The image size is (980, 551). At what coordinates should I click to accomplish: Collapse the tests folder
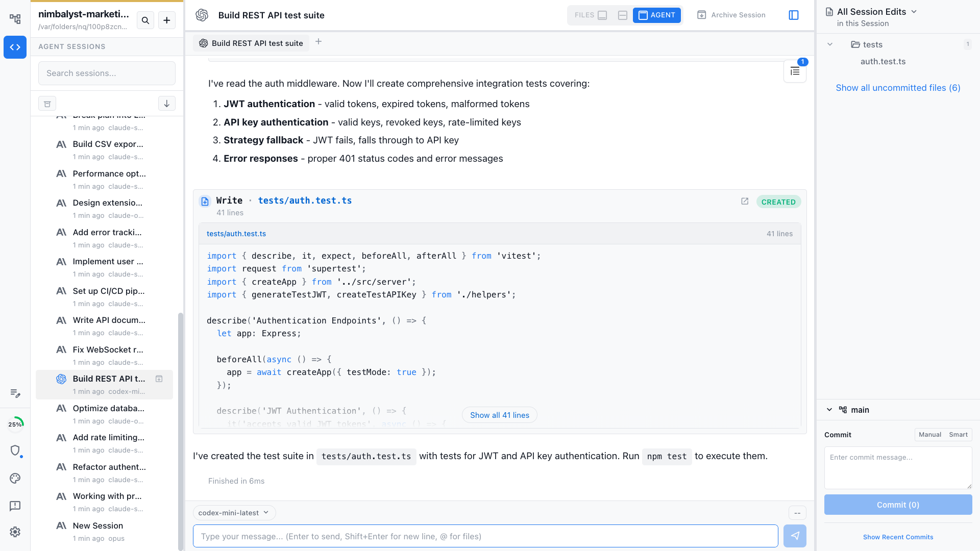[830, 44]
